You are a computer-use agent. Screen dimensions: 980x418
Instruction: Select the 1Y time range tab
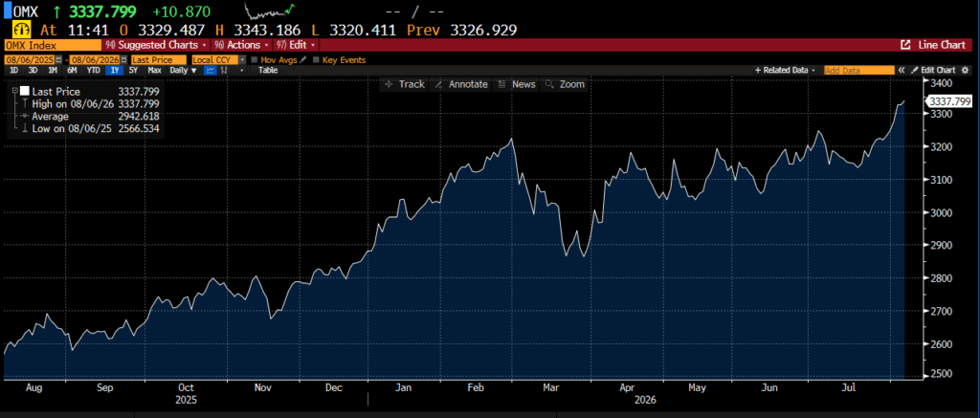click(115, 70)
